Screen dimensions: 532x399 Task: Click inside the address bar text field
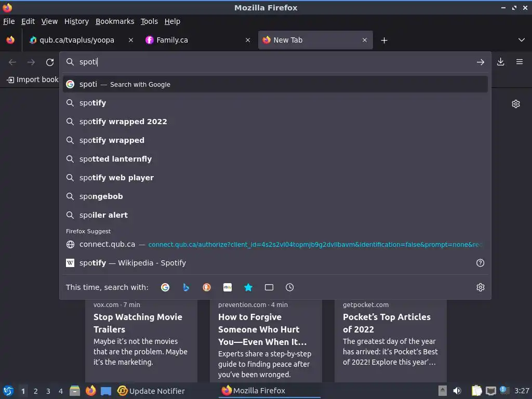[x=275, y=62]
